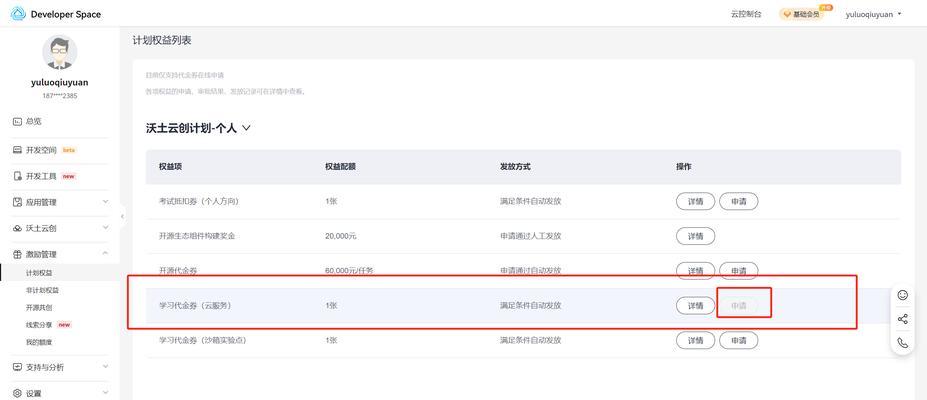927x400 pixels.
Task: Click the 发放方式 column header
Action: [515, 167]
